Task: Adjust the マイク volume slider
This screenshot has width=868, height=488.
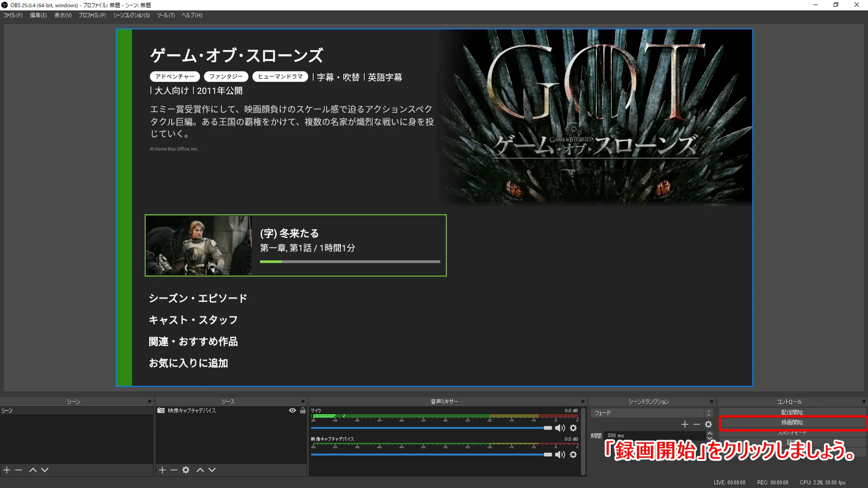Action: 432,428
